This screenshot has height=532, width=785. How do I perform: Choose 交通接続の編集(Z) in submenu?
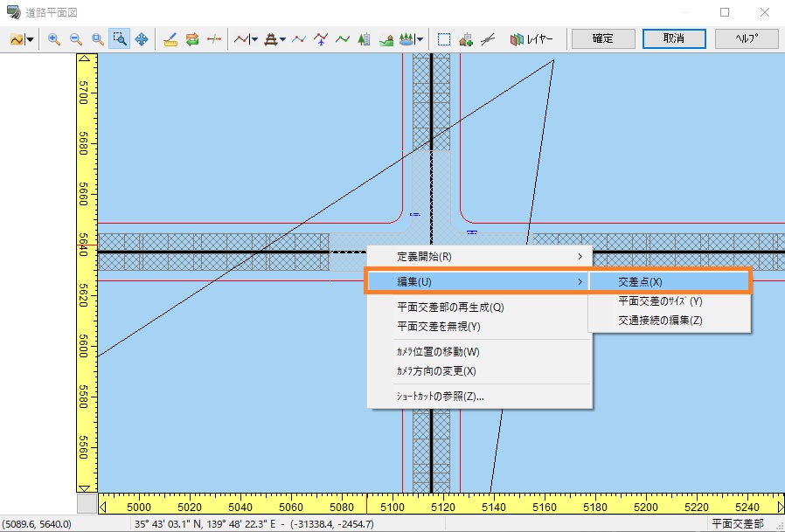click(660, 321)
